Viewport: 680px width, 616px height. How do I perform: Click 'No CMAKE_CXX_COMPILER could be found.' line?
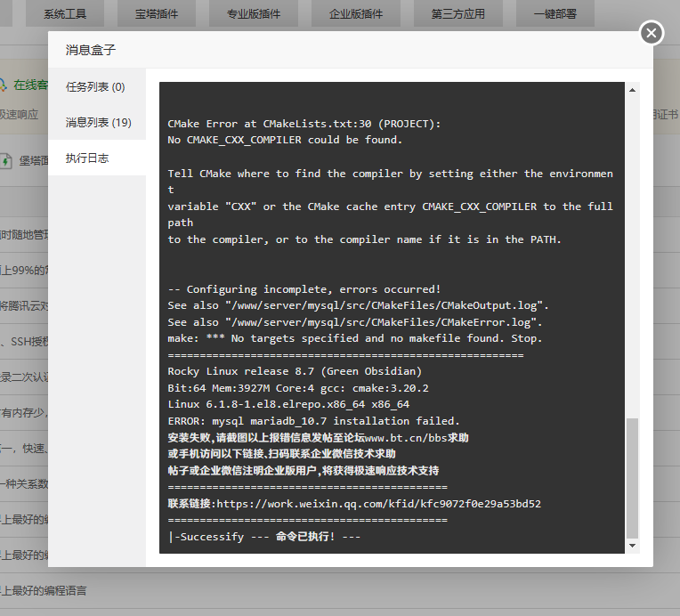[285, 140]
